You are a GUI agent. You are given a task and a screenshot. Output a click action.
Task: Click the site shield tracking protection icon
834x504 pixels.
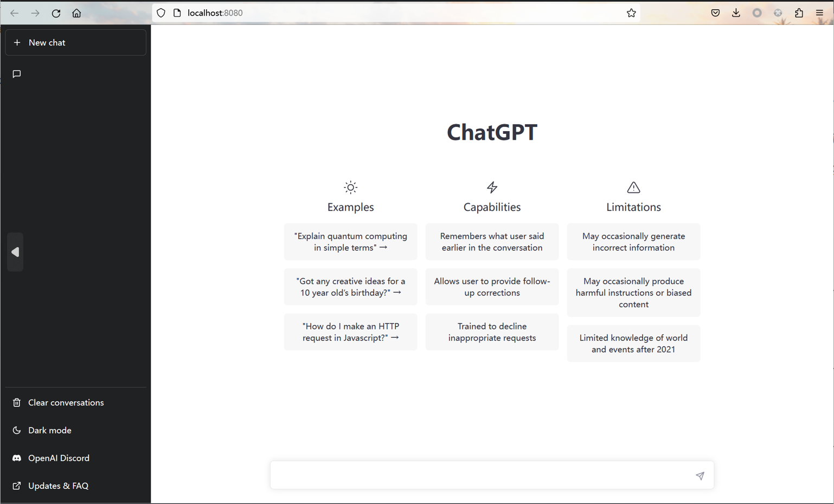pyautogui.click(x=161, y=13)
